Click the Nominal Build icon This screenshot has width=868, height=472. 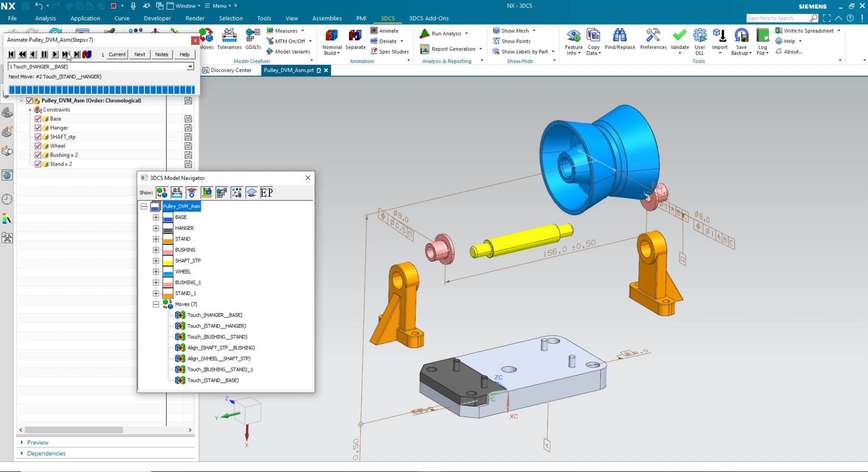click(331, 37)
